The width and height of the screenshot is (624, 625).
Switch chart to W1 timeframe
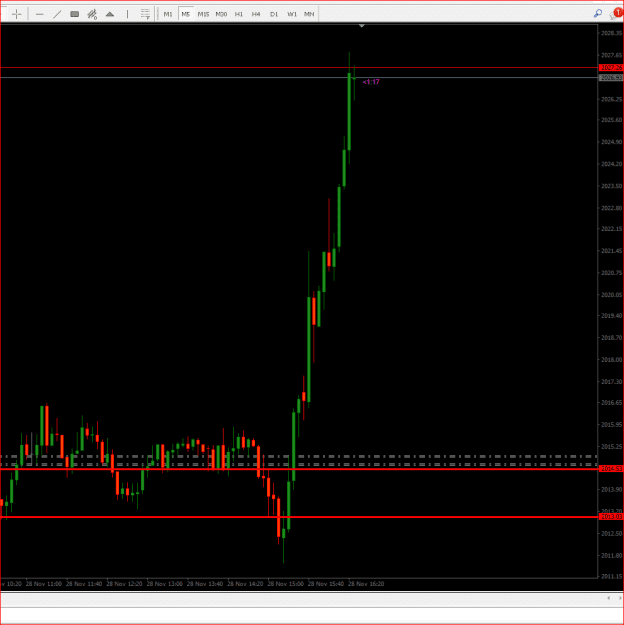(x=292, y=14)
